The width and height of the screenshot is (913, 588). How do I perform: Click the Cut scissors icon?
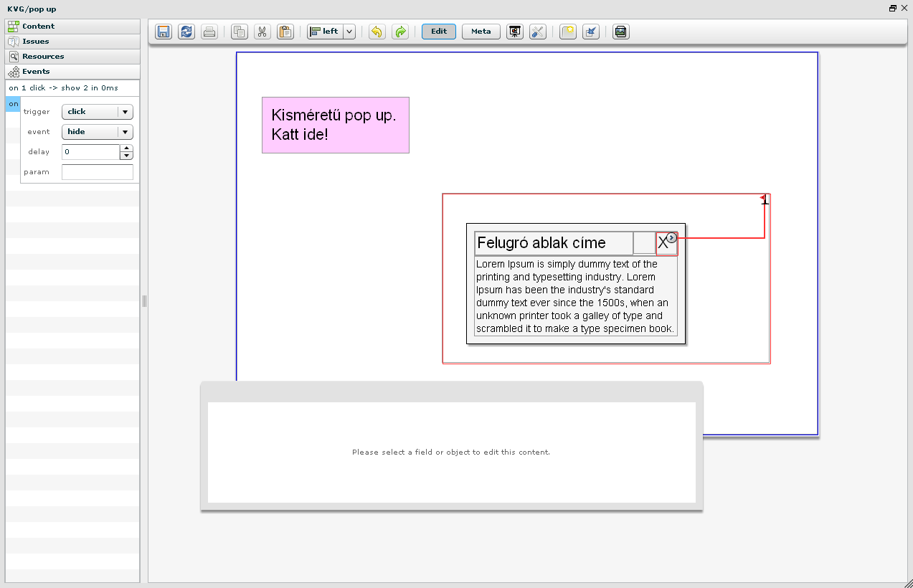coord(262,32)
